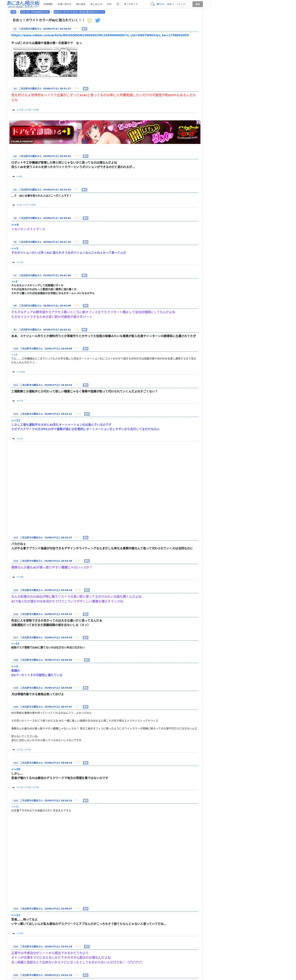
Task: Like post 24 with the heart icon
Action: (x=76, y=946)
